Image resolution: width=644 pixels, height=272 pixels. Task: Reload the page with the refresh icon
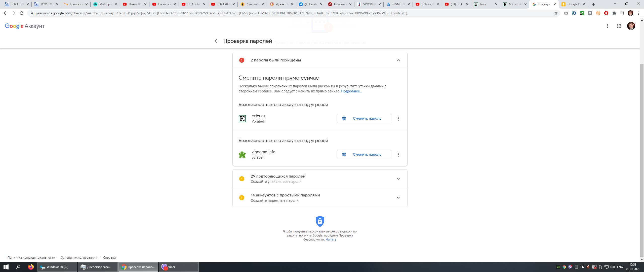[22, 13]
